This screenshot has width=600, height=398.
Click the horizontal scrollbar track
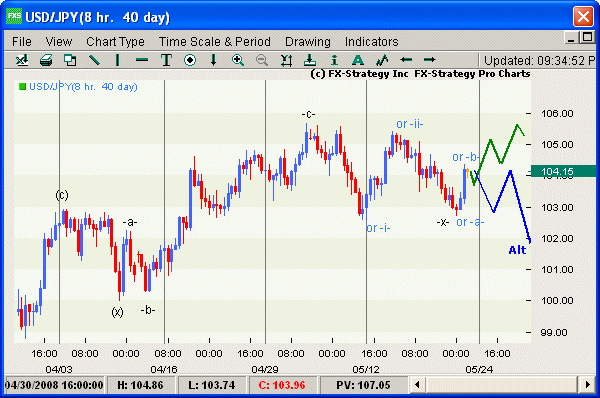tap(502, 384)
